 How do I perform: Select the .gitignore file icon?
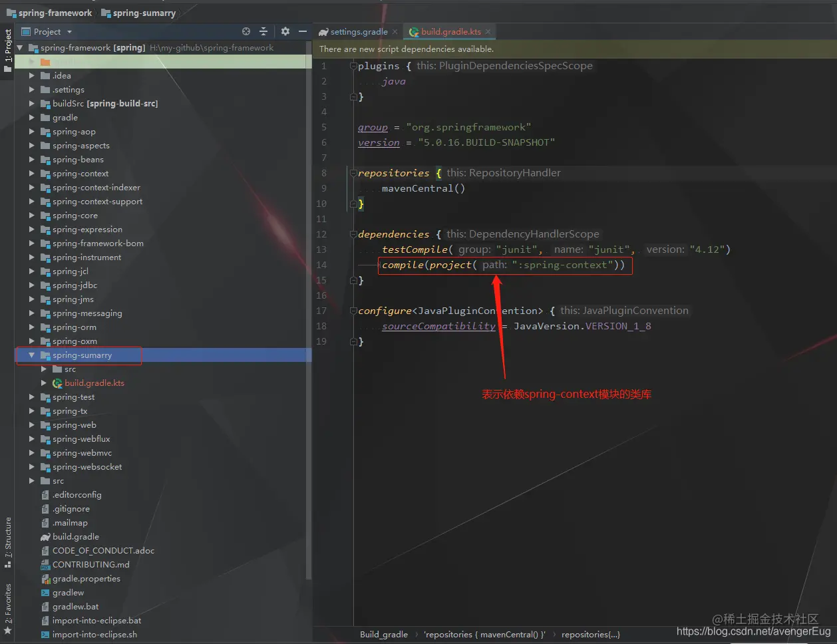point(45,509)
